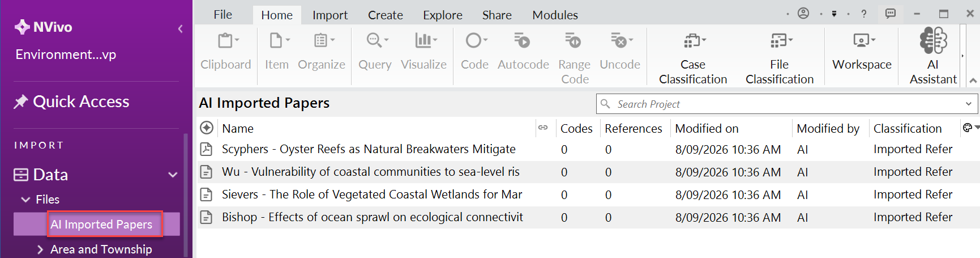
Task: Open the quick access toolbar dropdown
Action: click(834, 14)
